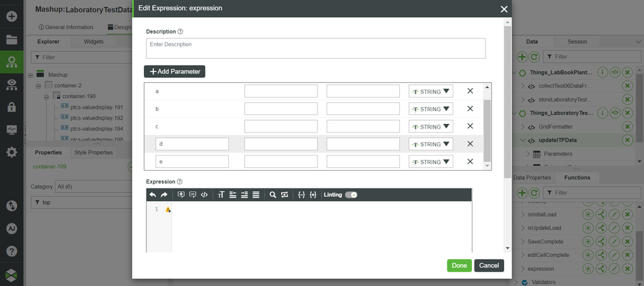Click the add icon in the Data panel

pos(522,57)
